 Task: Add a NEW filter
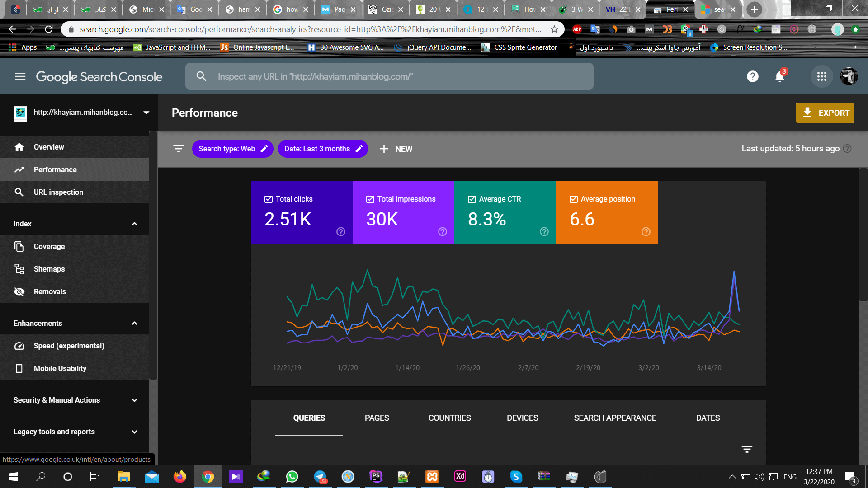(x=396, y=149)
